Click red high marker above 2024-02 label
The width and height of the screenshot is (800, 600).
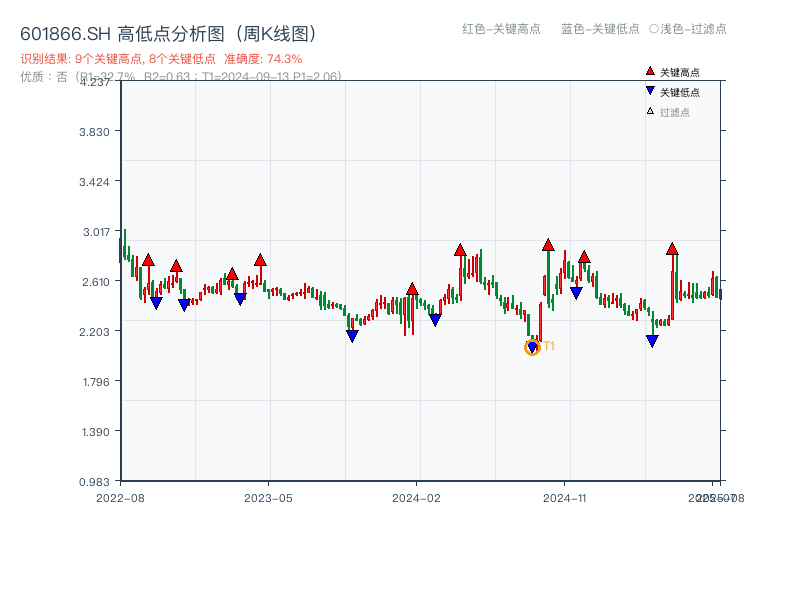(x=412, y=290)
